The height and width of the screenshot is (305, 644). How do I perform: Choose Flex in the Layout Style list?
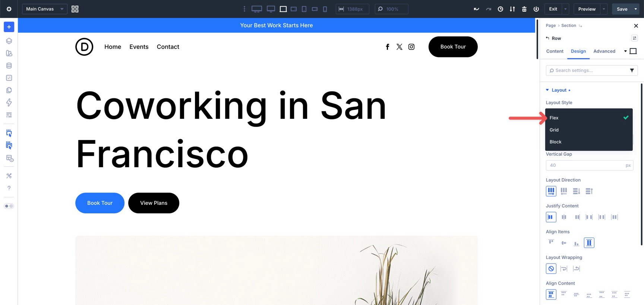589,118
